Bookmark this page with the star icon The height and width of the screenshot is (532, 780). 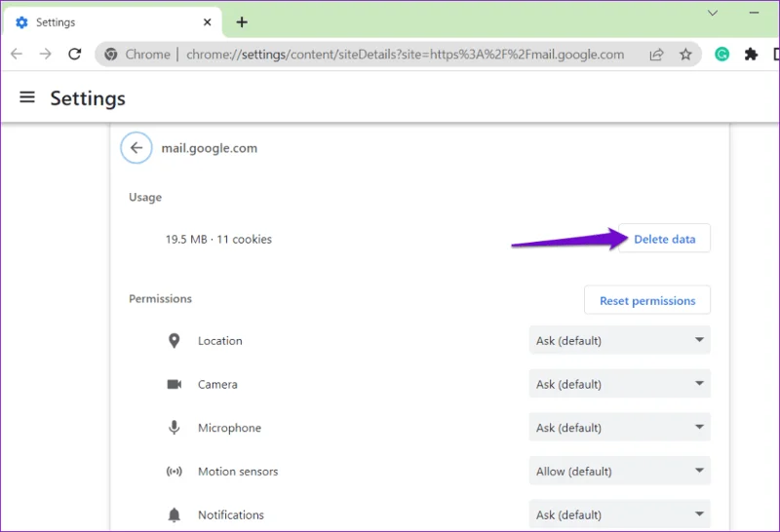coord(685,54)
